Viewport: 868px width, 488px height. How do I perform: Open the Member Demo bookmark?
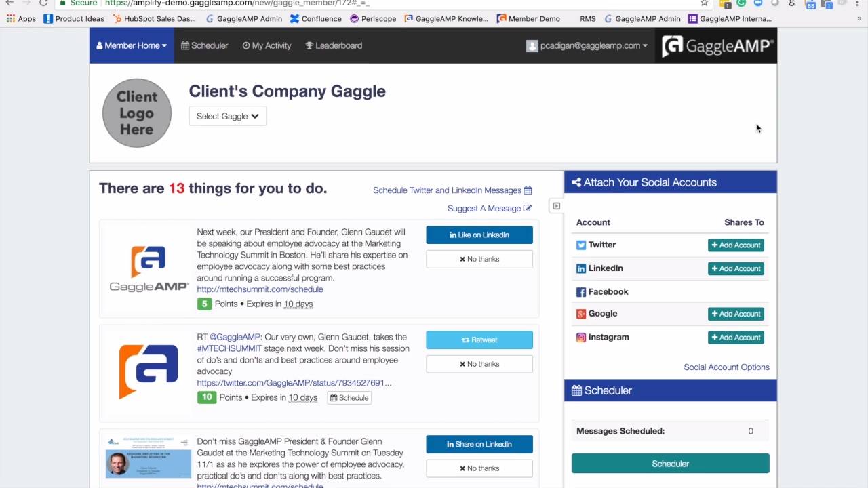[528, 19]
